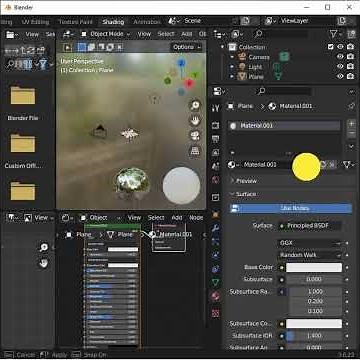This screenshot has height=360, width=360.
Task: Add a material slot with the plus button
Action: (x=352, y=124)
